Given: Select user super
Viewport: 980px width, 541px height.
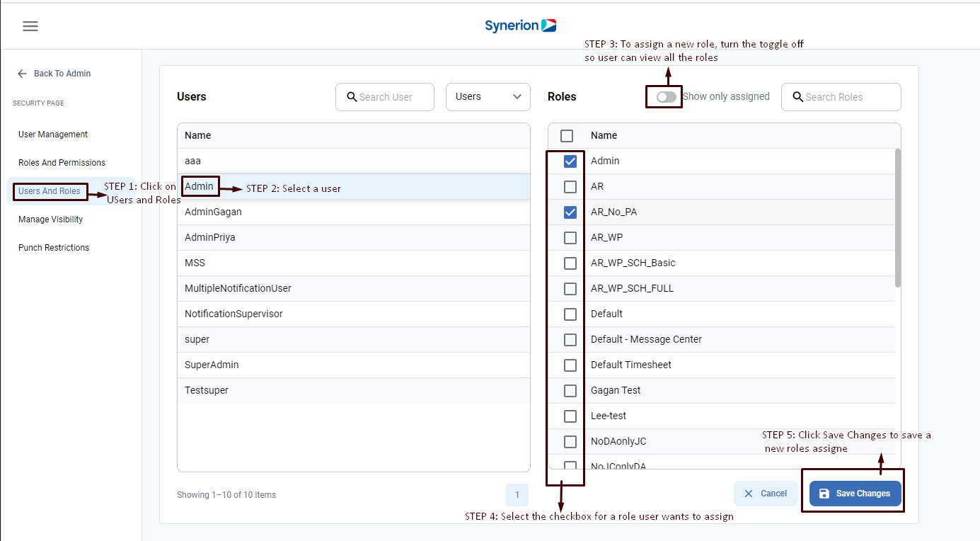Looking at the screenshot, I should pyautogui.click(x=354, y=340).
